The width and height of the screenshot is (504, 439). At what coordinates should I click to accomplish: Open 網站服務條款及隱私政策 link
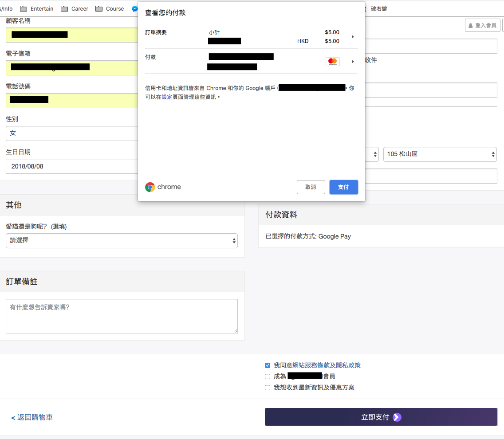(327, 365)
